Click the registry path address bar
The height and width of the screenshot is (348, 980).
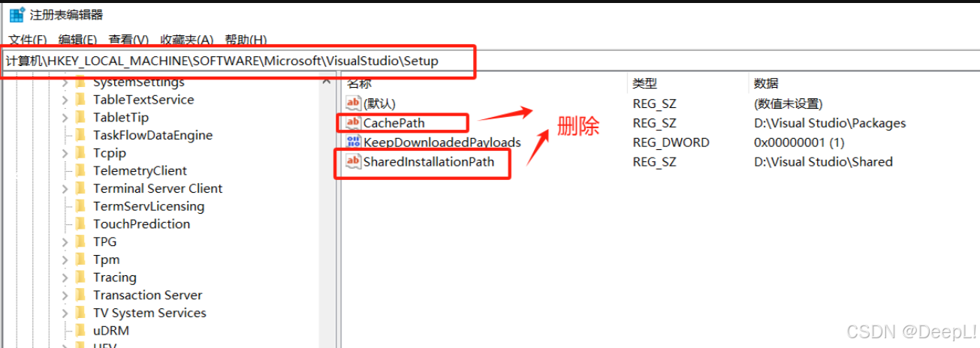(237, 61)
